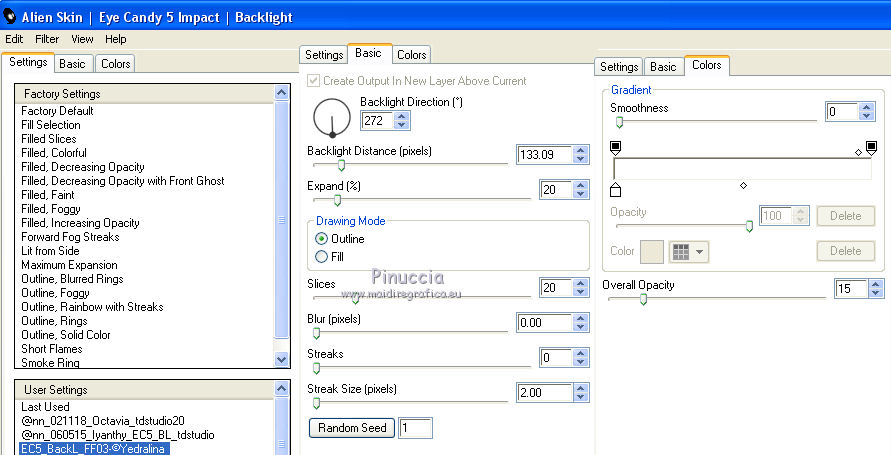This screenshot has height=455, width=891.
Task: Open the Edit menu
Action: click(14, 39)
